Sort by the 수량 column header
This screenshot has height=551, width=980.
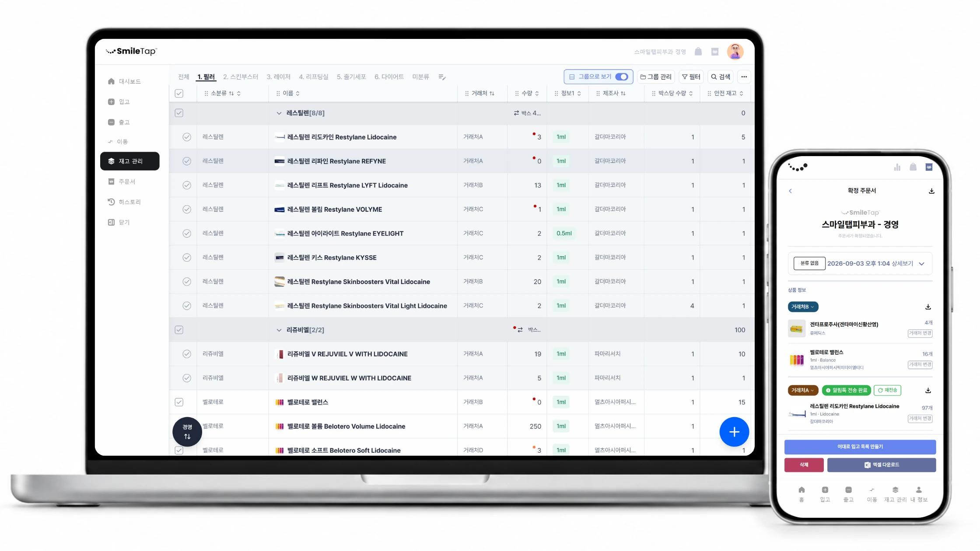pyautogui.click(x=527, y=93)
